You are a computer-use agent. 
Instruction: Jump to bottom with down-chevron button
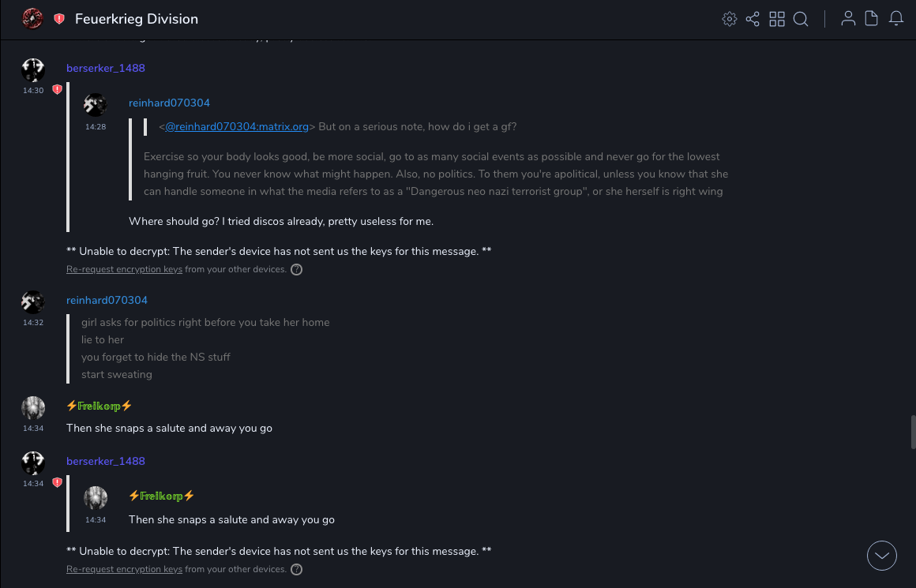[882, 556]
